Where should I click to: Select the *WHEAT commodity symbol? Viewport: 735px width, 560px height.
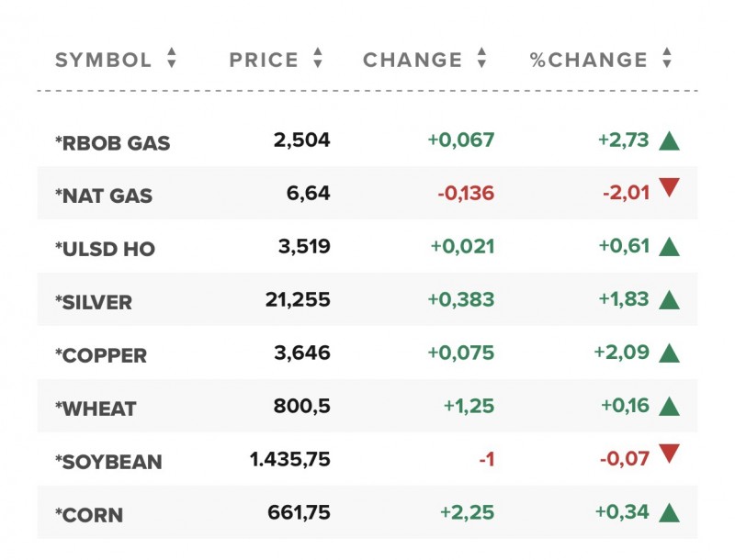tap(95, 409)
